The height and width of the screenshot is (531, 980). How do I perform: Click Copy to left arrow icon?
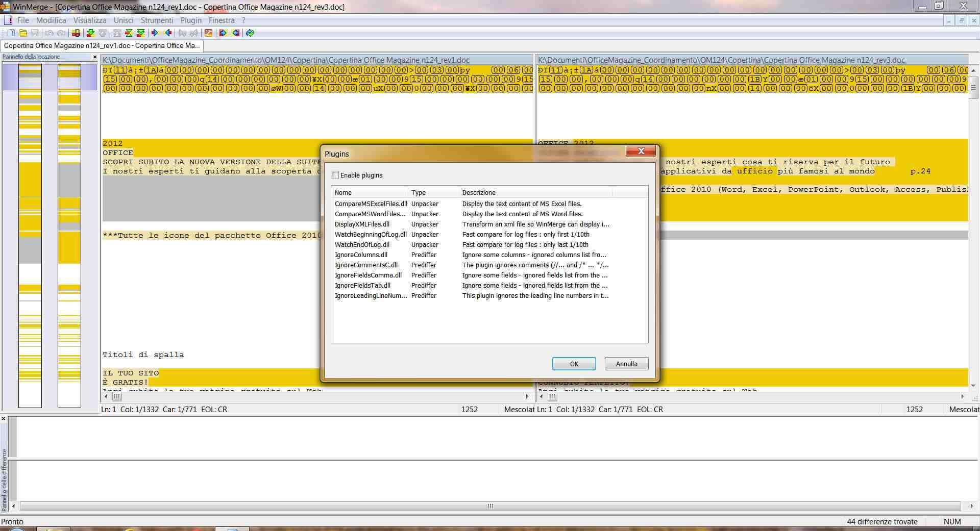[x=168, y=33]
